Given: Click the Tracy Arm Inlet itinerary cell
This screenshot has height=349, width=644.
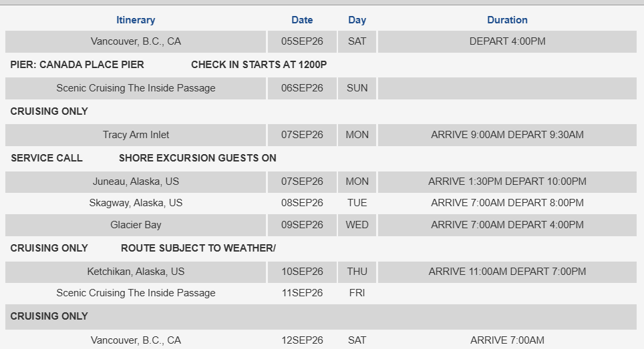Looking at the screenshot, I should [136, 135].
